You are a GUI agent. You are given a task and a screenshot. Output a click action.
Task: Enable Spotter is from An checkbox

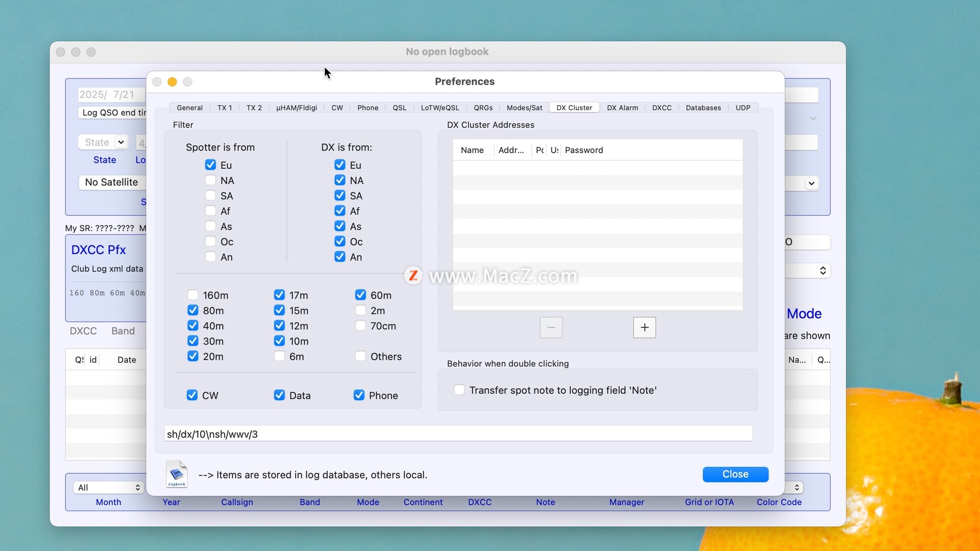click(x=210, y=257)
